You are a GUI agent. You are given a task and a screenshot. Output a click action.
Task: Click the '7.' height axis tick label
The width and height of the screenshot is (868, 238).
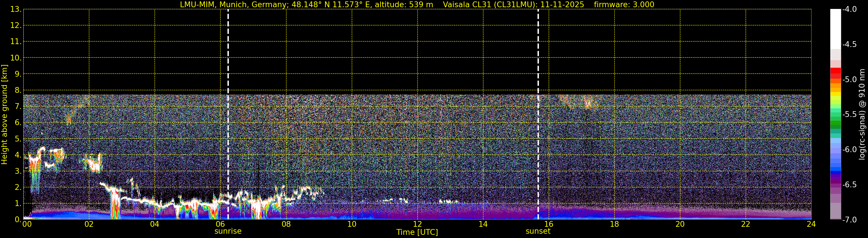pyautogui.click(x=18, y=107)
